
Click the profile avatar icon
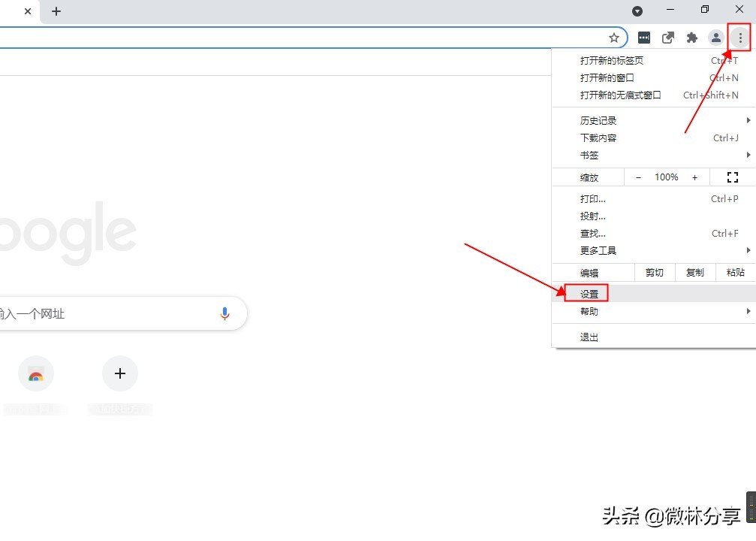715,37
